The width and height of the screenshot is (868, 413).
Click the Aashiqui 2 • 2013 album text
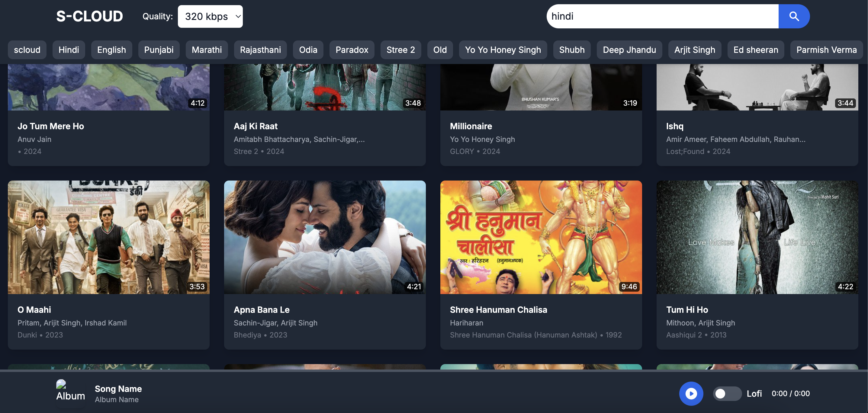coord(696,335)
